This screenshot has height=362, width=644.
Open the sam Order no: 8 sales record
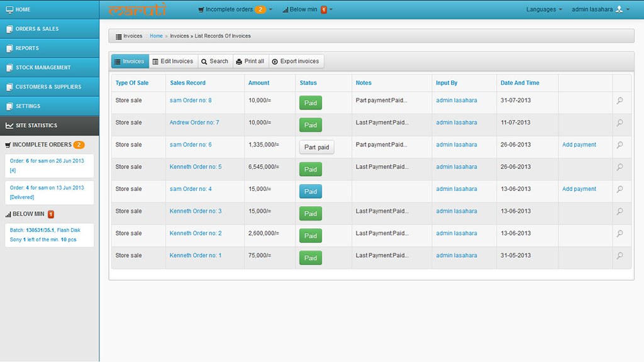click(x=191, y=100)
